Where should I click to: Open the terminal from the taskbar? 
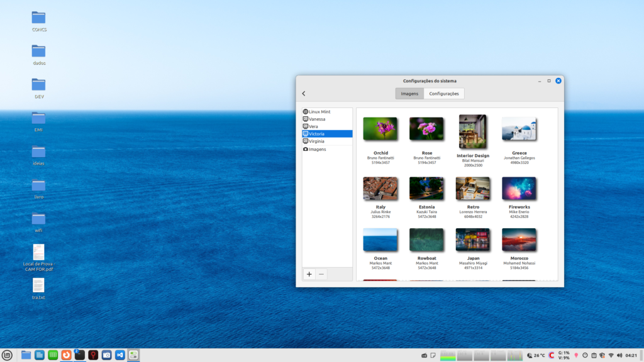80,355
